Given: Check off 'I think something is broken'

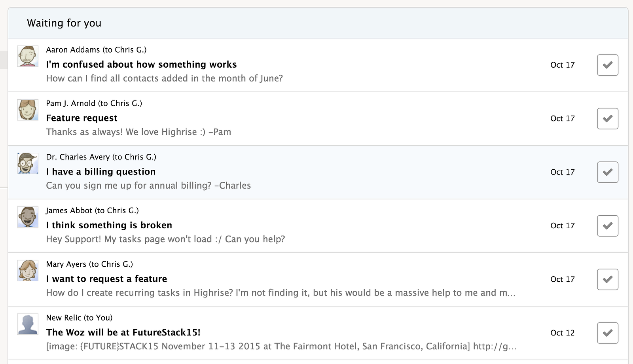Looking at the screenshot, I should (x=607, y=226).
